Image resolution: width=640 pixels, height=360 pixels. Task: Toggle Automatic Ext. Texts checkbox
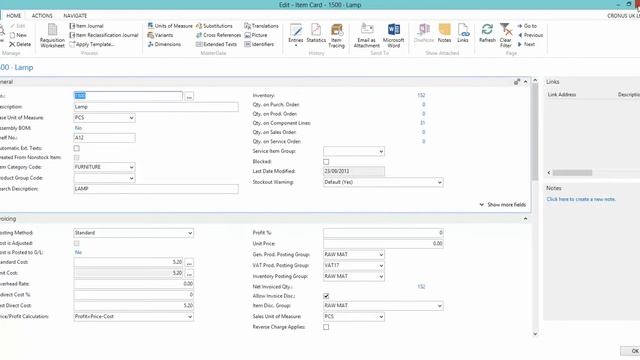click(76, 148)
